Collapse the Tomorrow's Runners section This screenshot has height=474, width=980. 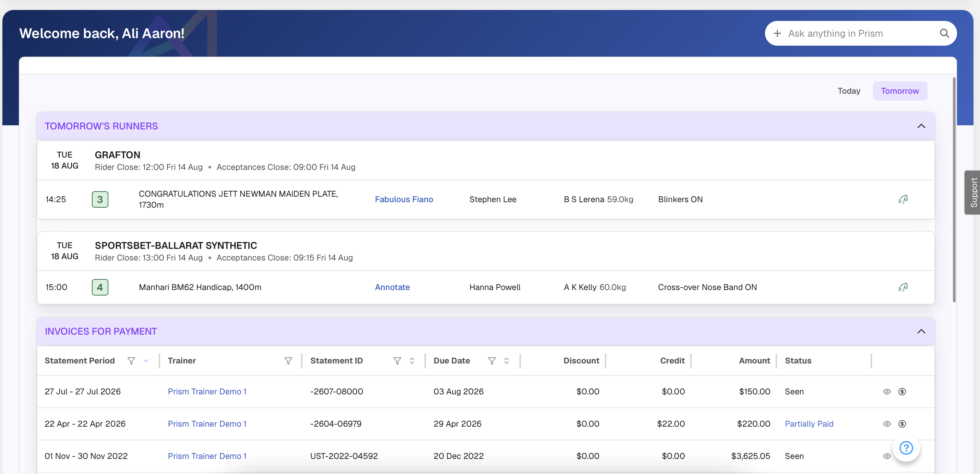point(921,126)
